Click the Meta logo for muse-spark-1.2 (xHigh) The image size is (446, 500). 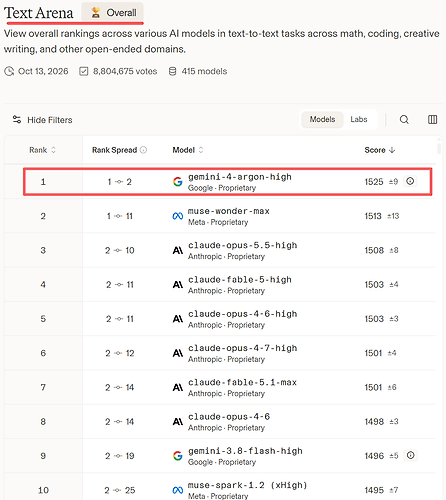click(178, 490)
